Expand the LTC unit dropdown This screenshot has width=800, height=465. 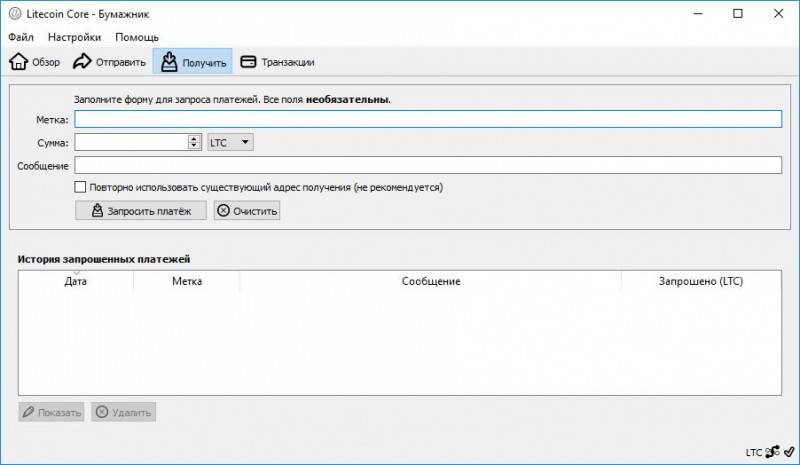[x=230, y=142]
